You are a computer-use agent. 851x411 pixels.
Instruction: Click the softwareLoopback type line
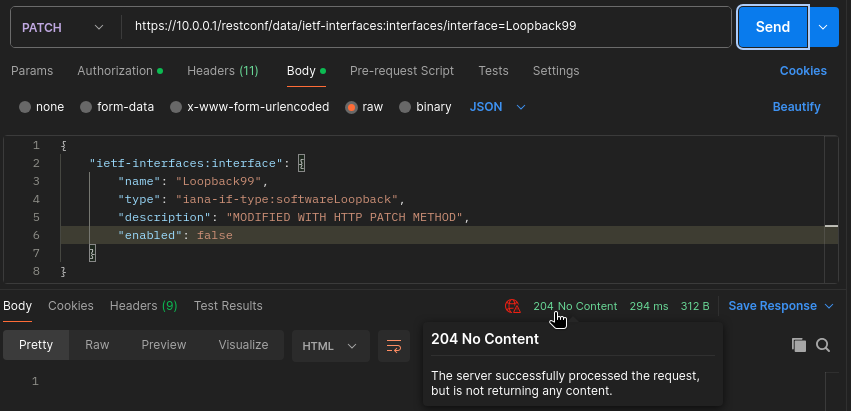pos(262,199)
